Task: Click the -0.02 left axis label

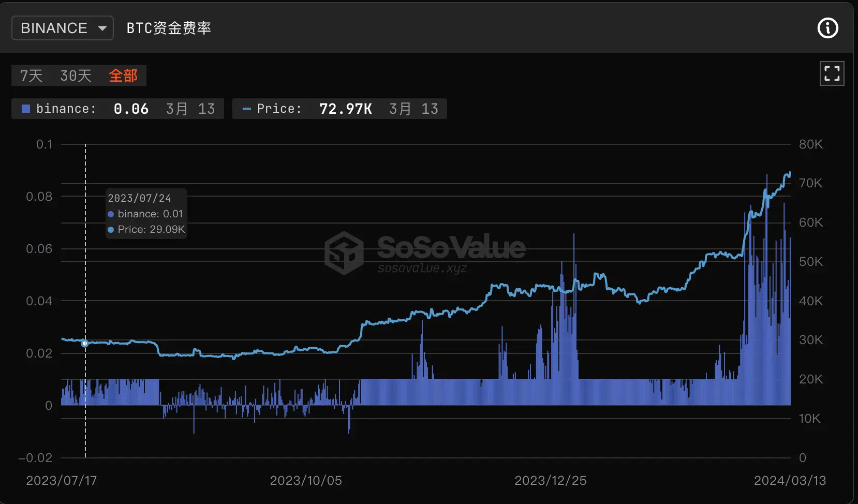Action: tap(35, 457)
